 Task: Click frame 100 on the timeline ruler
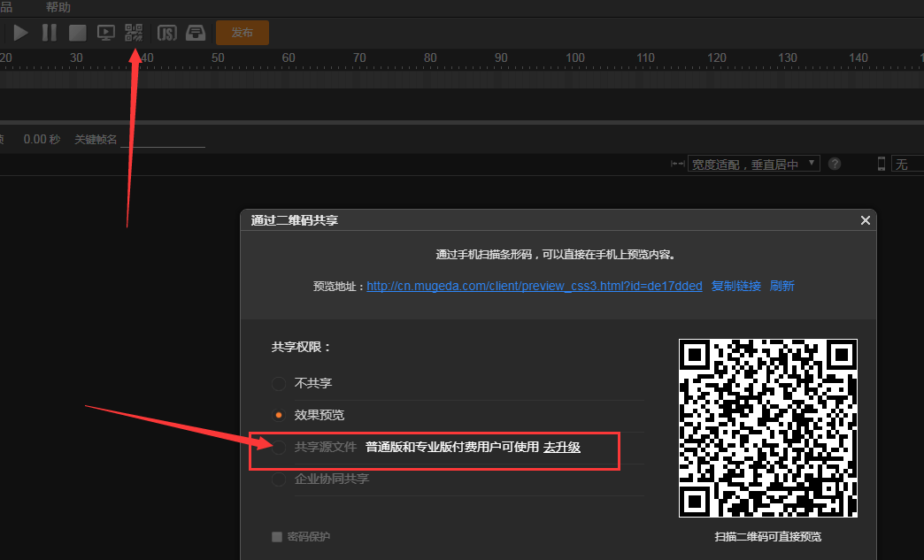click(x=575, y=58)
